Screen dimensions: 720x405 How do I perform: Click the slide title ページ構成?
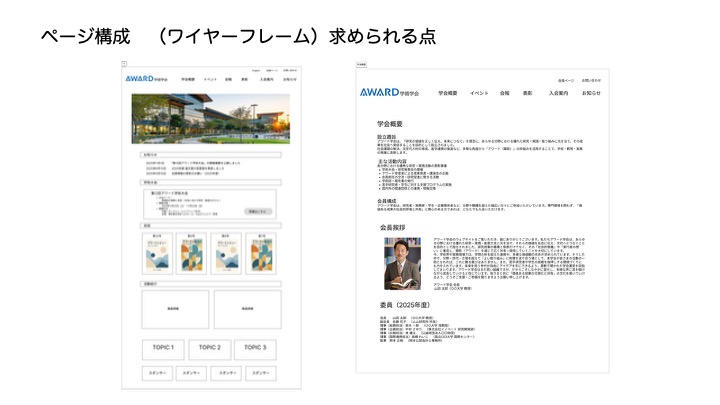86,36
